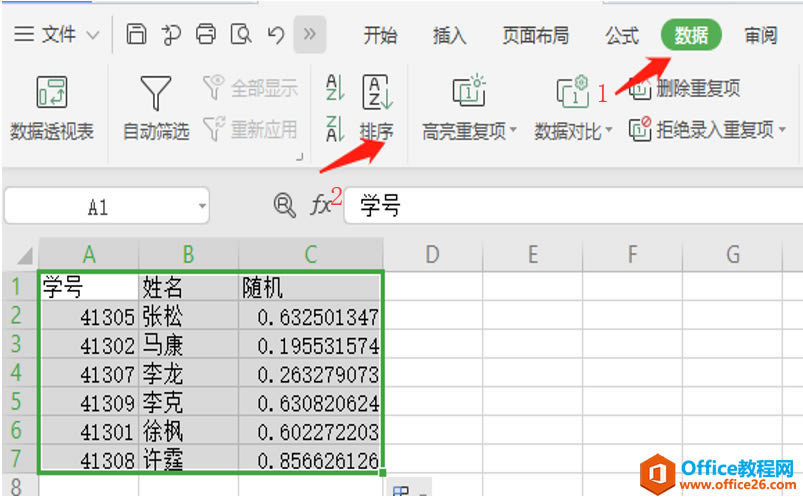Click cell containing 许霆
The width and height of the screenshot is (803, 502).
click(188, 458)
